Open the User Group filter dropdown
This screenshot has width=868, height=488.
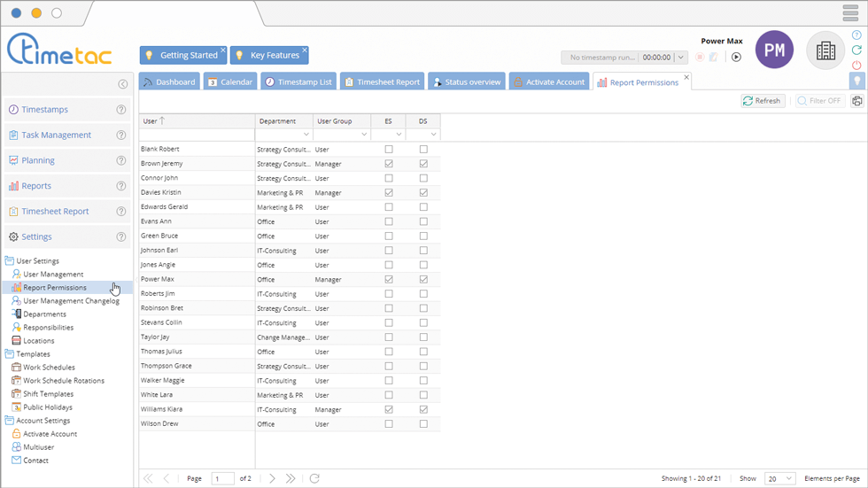(364, 135)
